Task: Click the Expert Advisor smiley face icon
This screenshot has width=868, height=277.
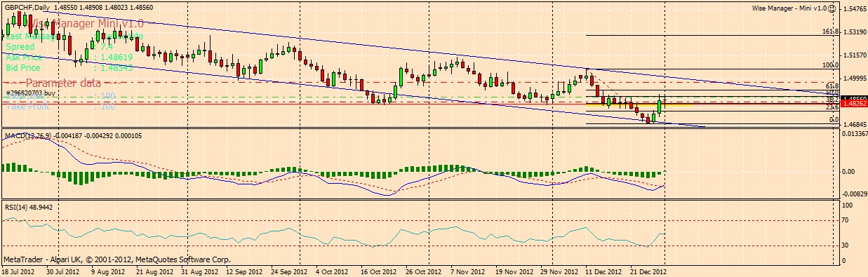Action: click(x=832, y=8)
